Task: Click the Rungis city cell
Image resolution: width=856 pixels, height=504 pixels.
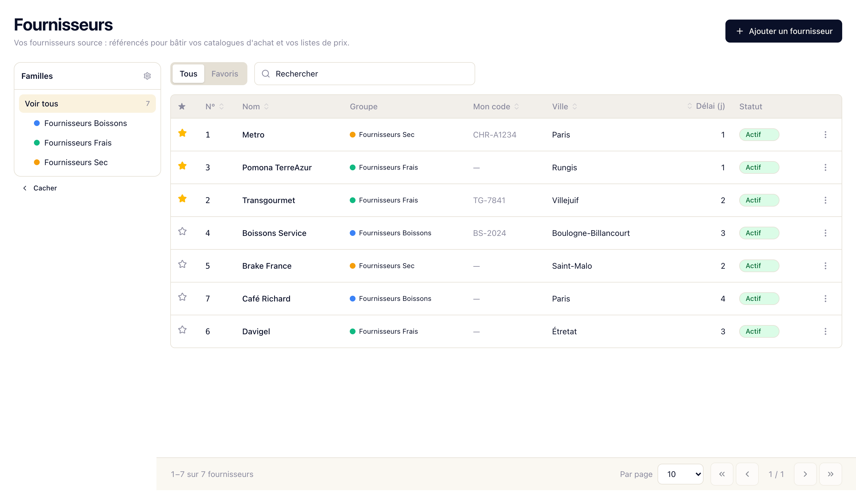Action: click(x=564, y=167)
